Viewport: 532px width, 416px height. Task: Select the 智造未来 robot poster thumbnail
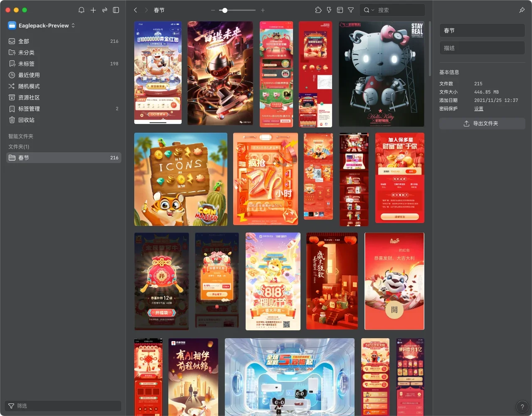(220, 73)
